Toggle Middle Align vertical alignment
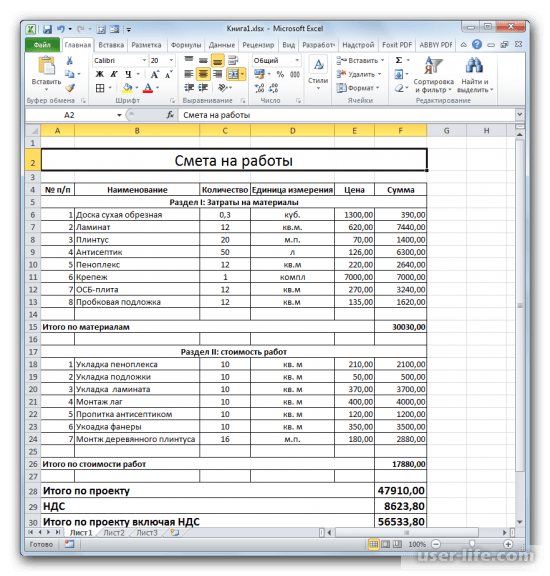The width and height of the screenshot is (550, 576). (x=203, y=60)
